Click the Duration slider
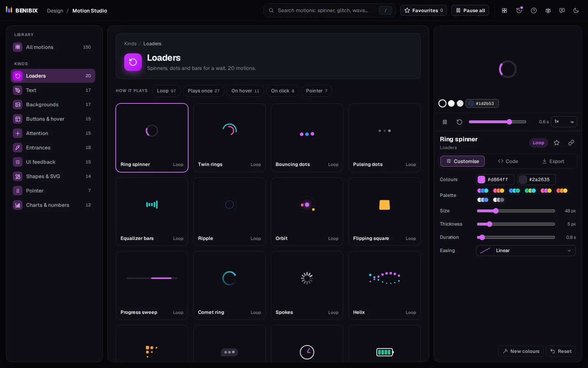Viewport: 588px width, 368px height. click(x=516, y=237)
